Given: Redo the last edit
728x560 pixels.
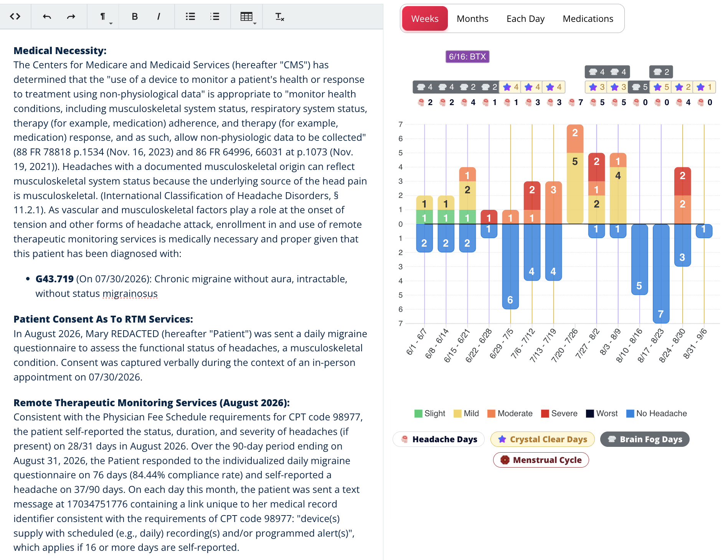Looking at the screenshot, I should point(71,16).
